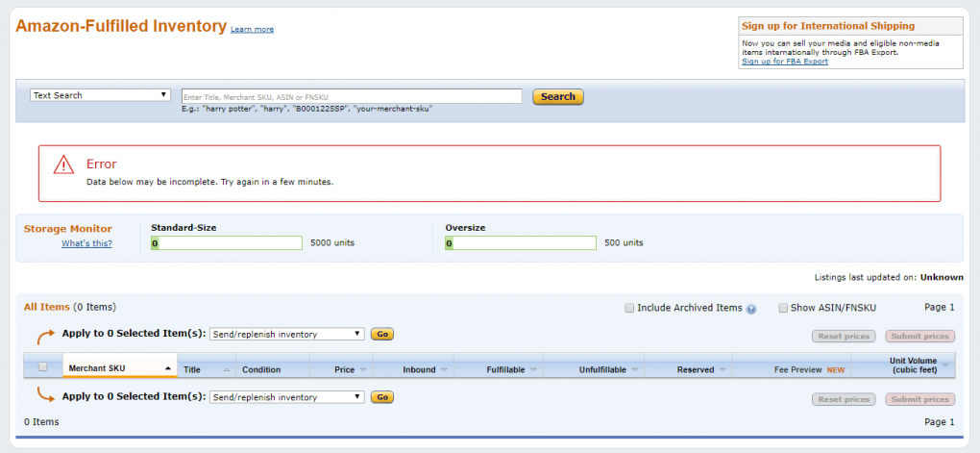
Task: Click upper Submit prices button
Action: [920, 337]
